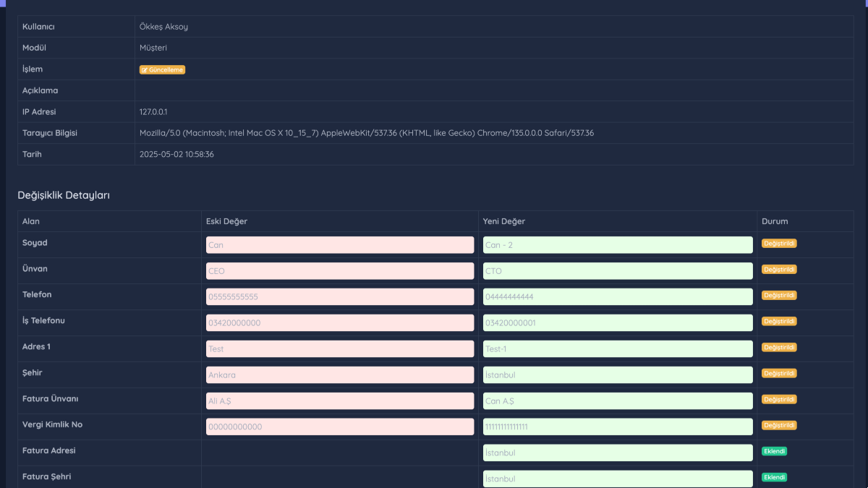Screen dimensions: 868x488
Task: Click the Durum column header
Action: [775, 221]
